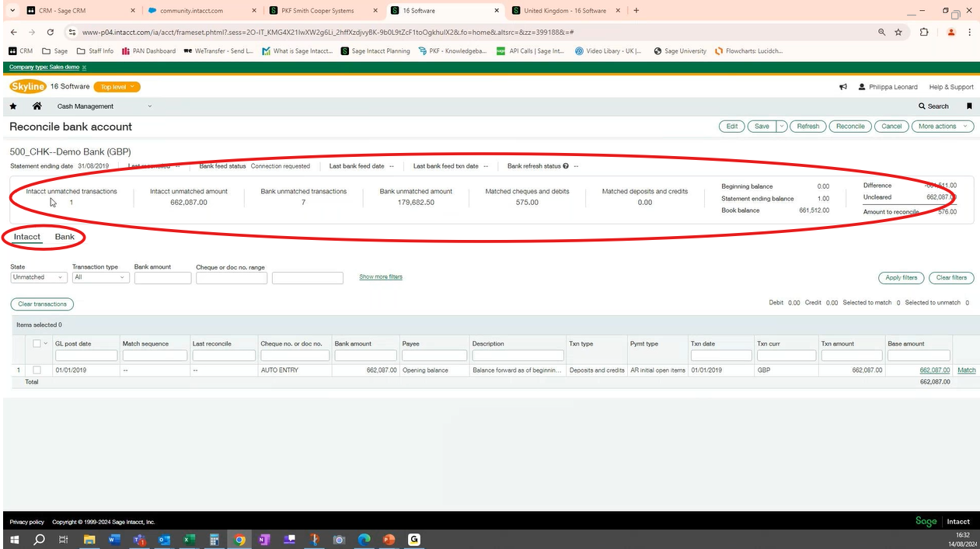
Task: Switch to CRM - Sage CRM browser tab
Action: pyautogui.click(x=81, y=11)
